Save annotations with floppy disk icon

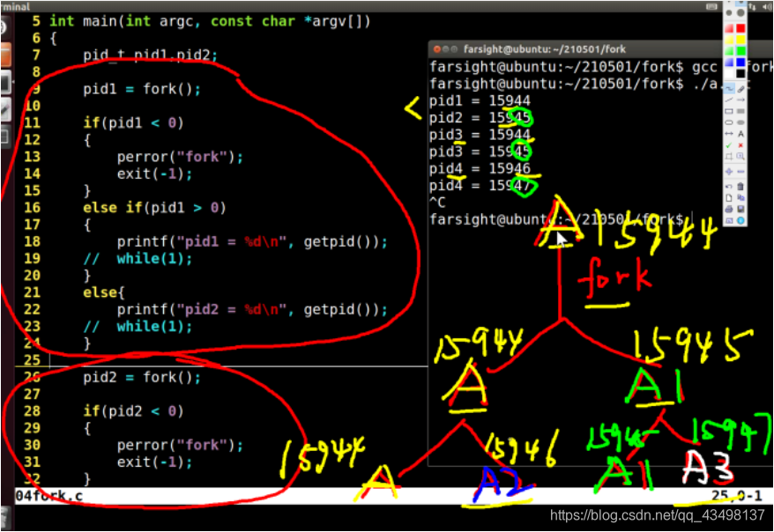[x=741, y=209]
